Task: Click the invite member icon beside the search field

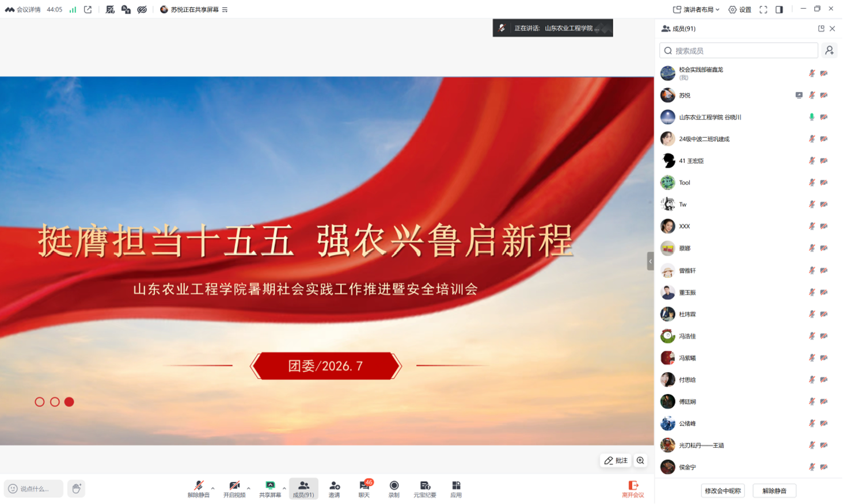Action: [829, 51]
